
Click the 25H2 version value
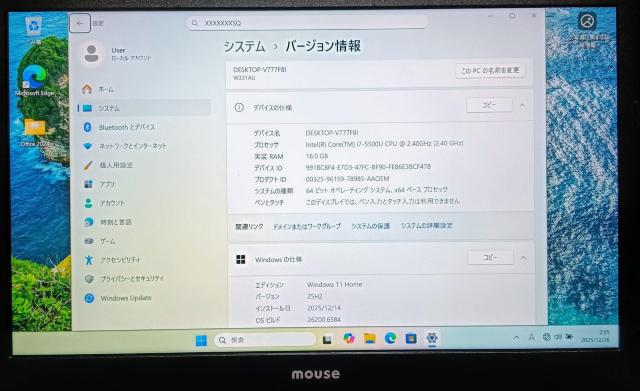[315, 296]
